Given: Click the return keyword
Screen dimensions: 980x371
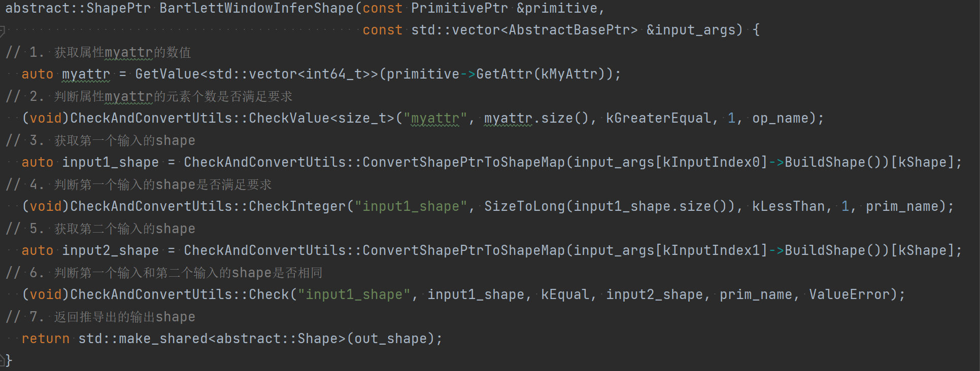Looking at the screenshot, I should tap(45, 339).
